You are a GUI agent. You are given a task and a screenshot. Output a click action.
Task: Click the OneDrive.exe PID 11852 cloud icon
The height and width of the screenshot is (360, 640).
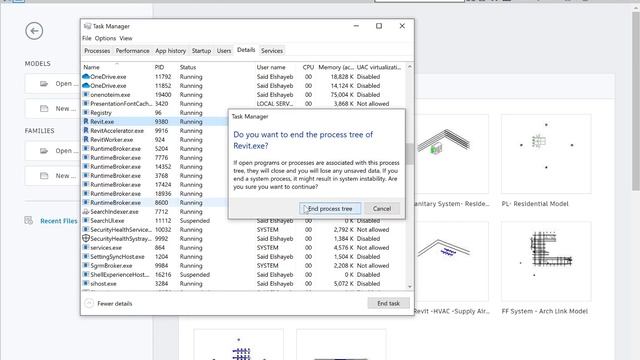pyautogui.click(x=86, y=86)
